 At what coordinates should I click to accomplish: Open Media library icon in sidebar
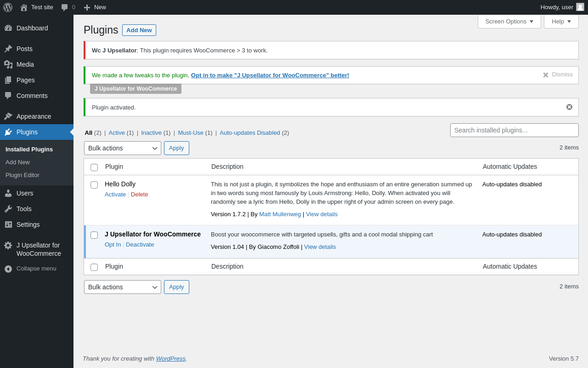8,64
